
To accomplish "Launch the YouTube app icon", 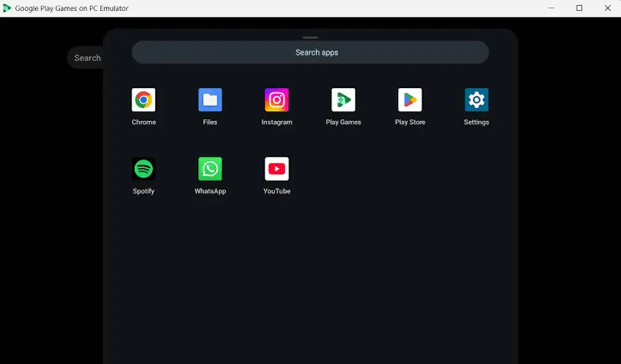I will [x=277, y=169].
